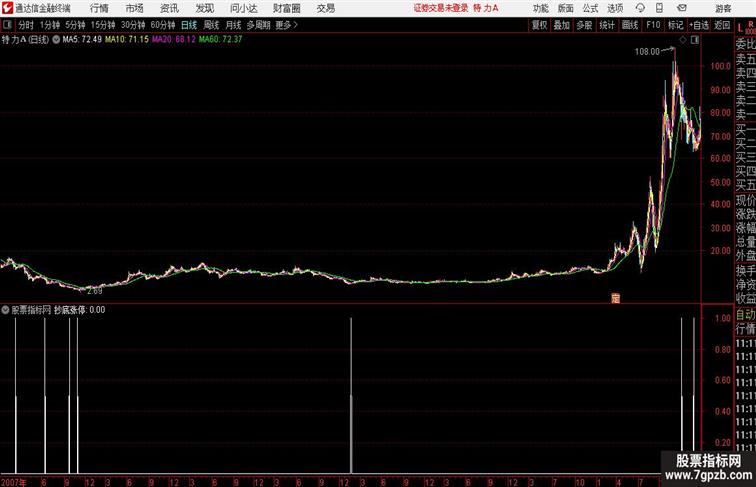Open the 抄底涨停 indicator settings round icon
The image size is (756, 487).
pos(5,310)
